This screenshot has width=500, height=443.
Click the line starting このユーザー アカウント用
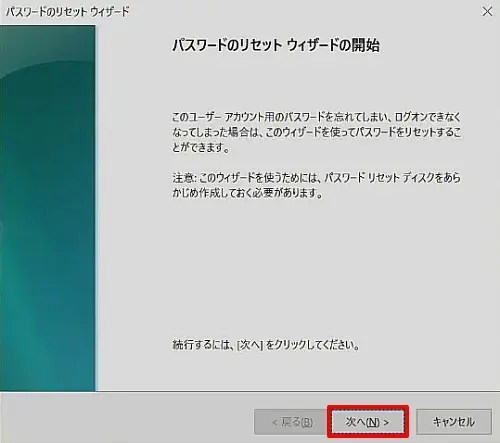[x=316, y=117]
